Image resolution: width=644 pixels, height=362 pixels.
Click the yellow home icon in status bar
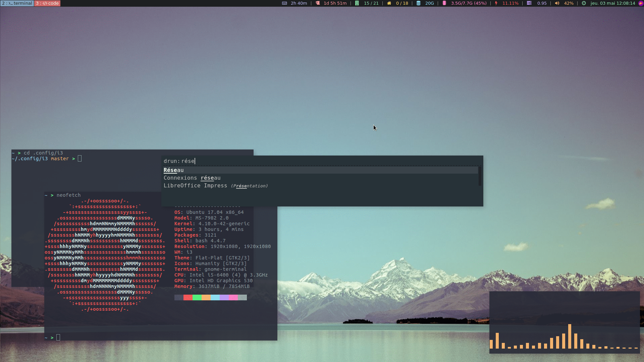(389, 3)
